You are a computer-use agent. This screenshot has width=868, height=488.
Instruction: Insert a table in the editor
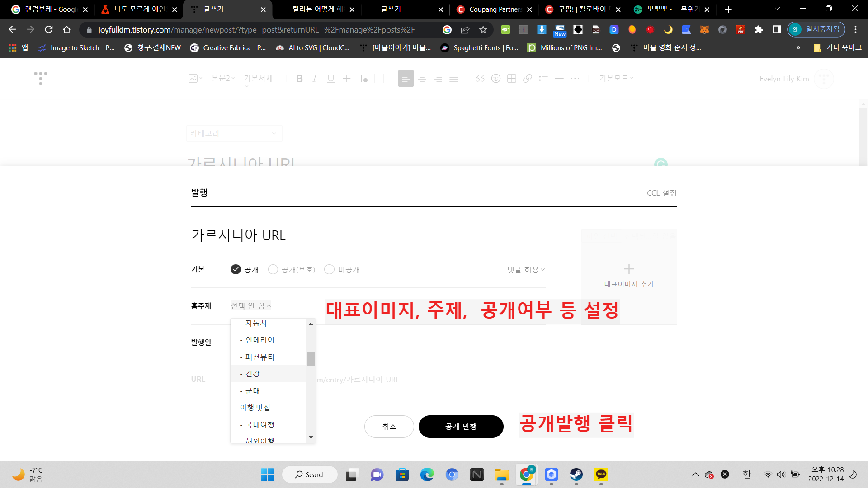coord(512,79)
